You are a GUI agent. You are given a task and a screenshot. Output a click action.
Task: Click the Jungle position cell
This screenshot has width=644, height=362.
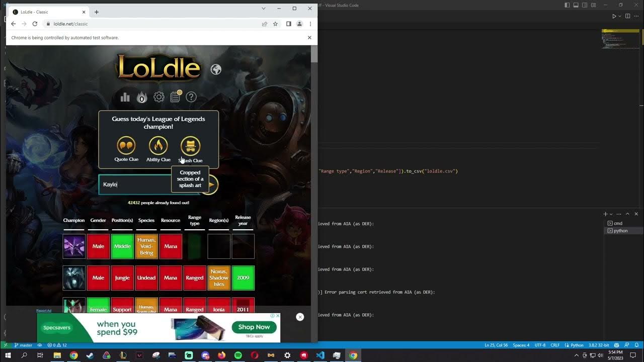122,278
